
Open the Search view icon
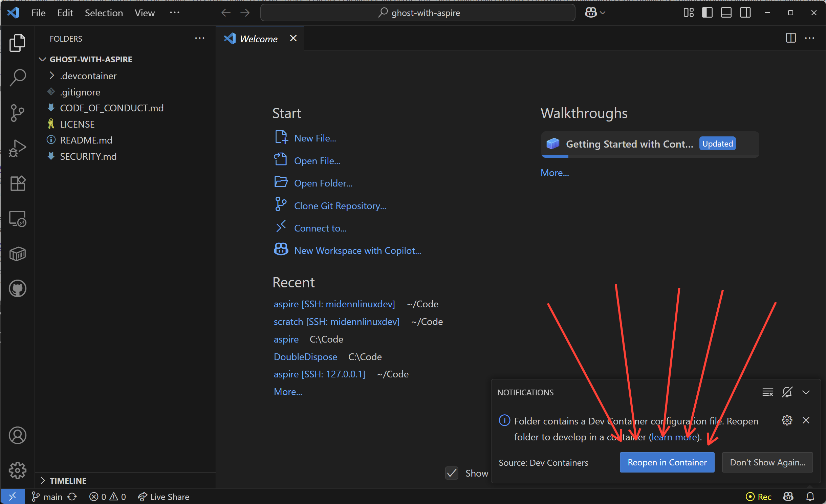(17, 77)
